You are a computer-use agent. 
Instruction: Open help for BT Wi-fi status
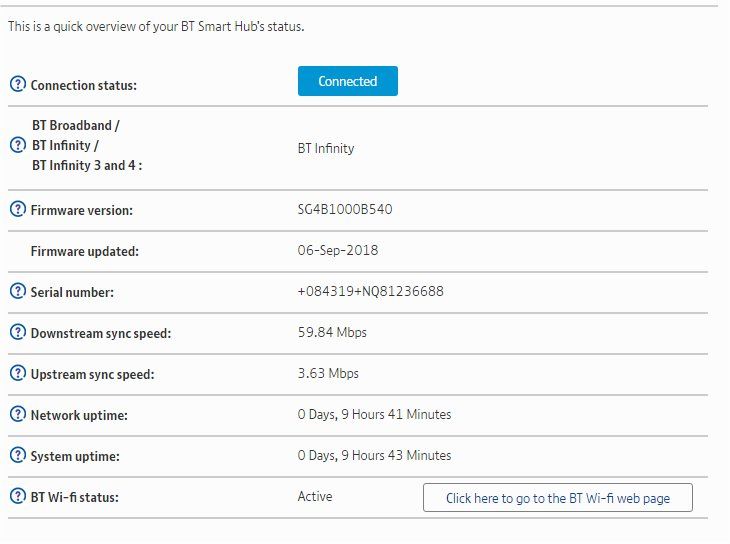tap(17, 496)
